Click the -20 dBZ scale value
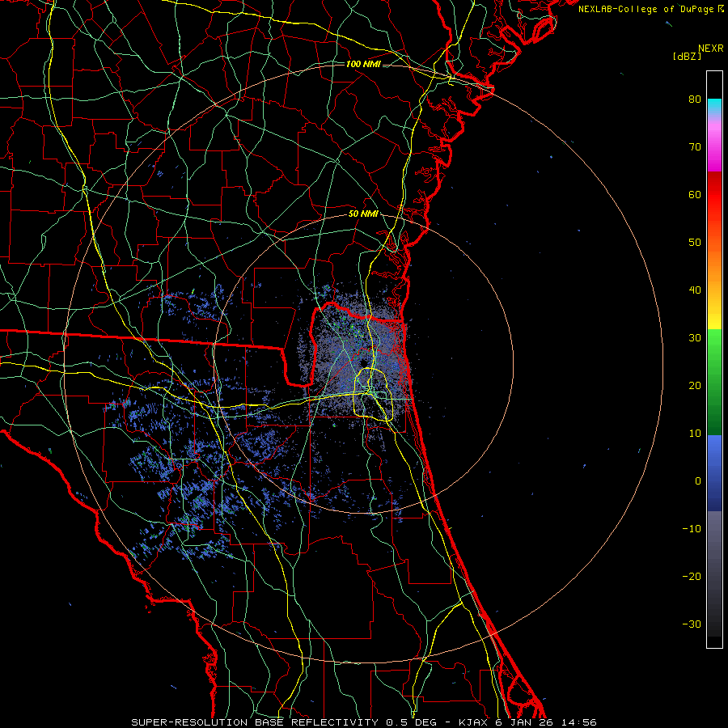The height and width of the screenshot is (728, 728). point(692,576)
